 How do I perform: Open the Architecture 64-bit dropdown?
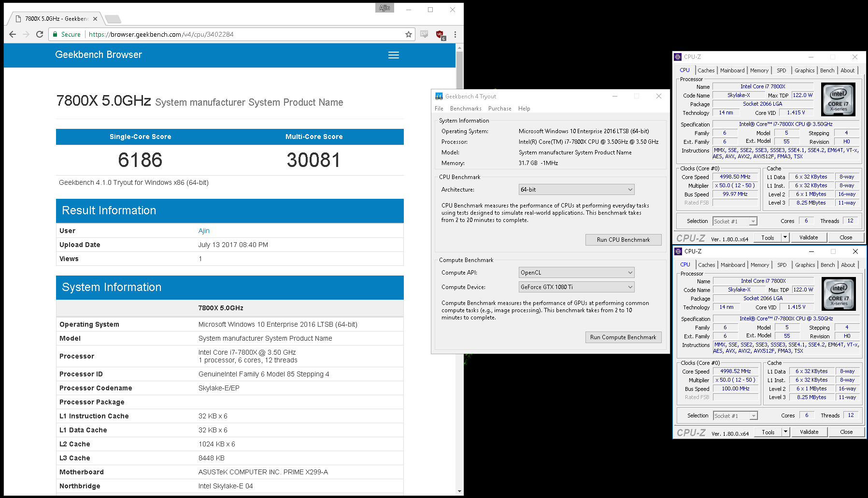coord(576,190)
